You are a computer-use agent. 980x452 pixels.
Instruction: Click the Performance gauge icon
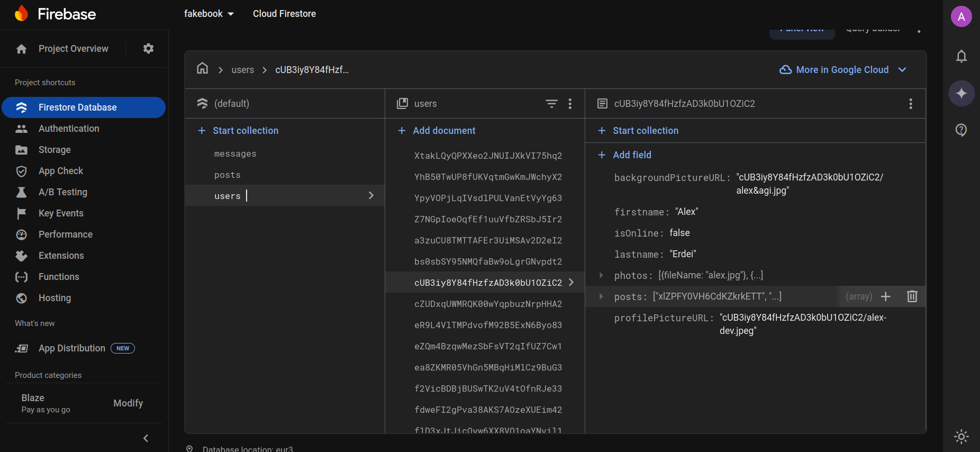pos(21,234)
